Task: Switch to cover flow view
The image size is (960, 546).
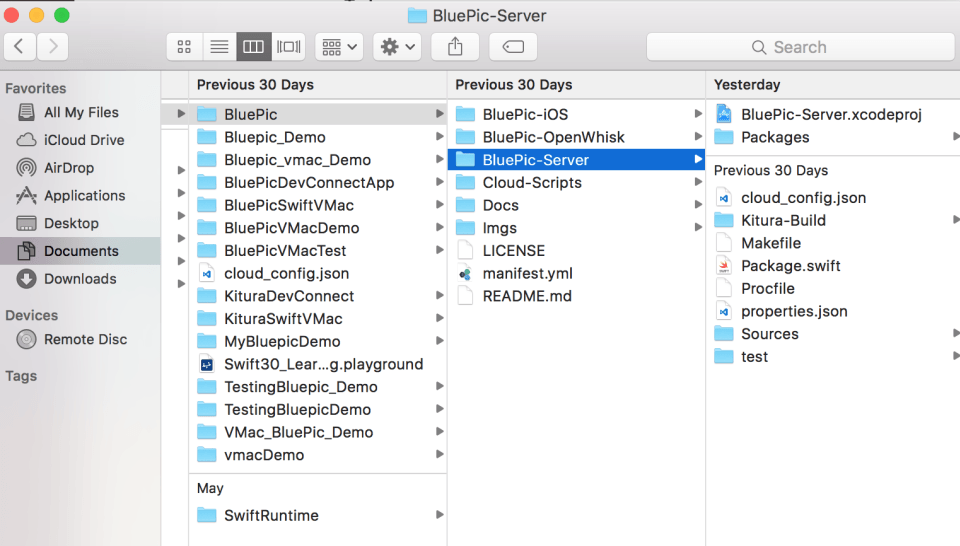Action: [288, 47]
